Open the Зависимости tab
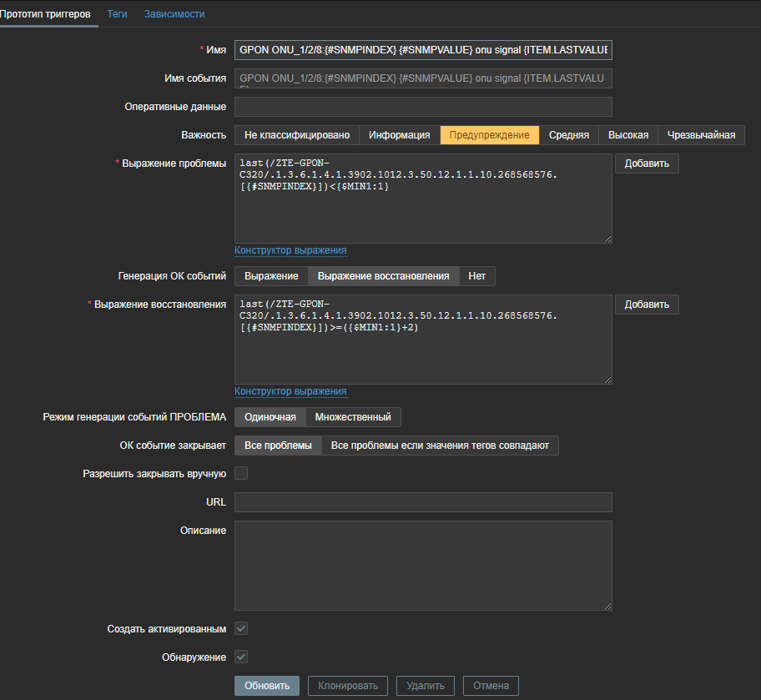The width and height of the screenshot is (761, 700). [174, 14]
